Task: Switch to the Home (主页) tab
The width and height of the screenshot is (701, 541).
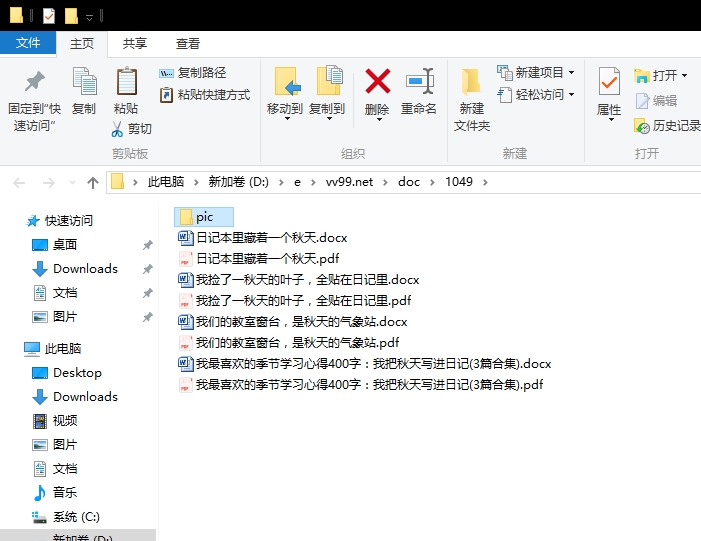Action: (x=82, y=43)
